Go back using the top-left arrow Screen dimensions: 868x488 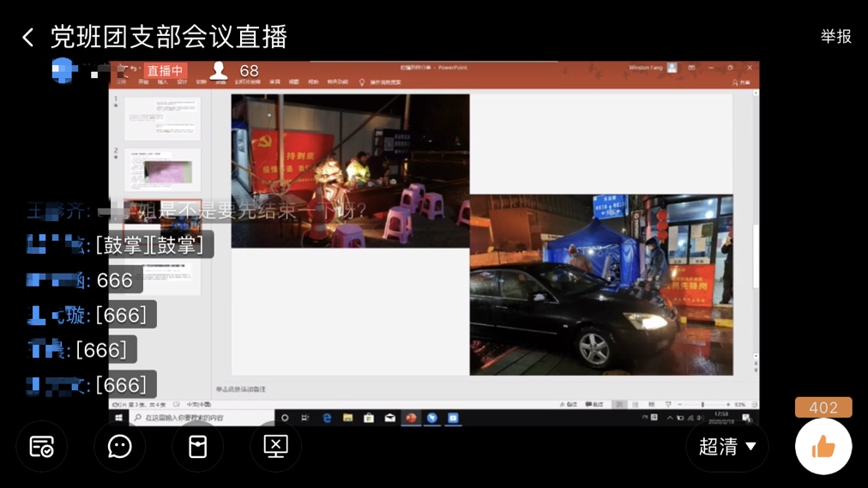(x=27, y=37)
